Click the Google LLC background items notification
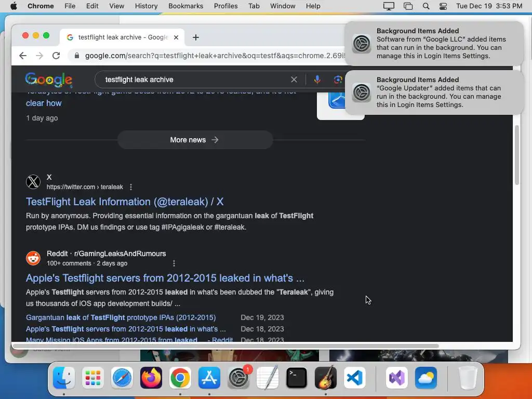Image resolution: width=532 pixels, height=399 pixels. point(434,44)
